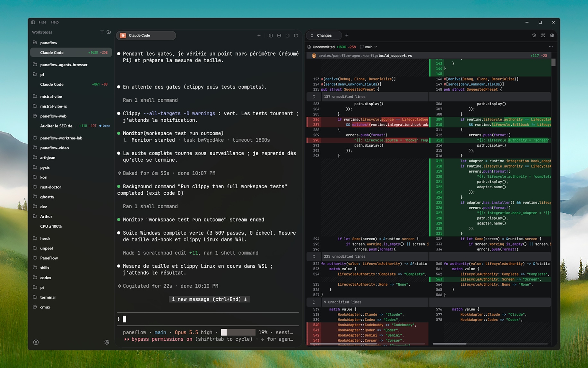Open the main branch dropdown
Screen dimensions: 588x368
tap(369, 47)
